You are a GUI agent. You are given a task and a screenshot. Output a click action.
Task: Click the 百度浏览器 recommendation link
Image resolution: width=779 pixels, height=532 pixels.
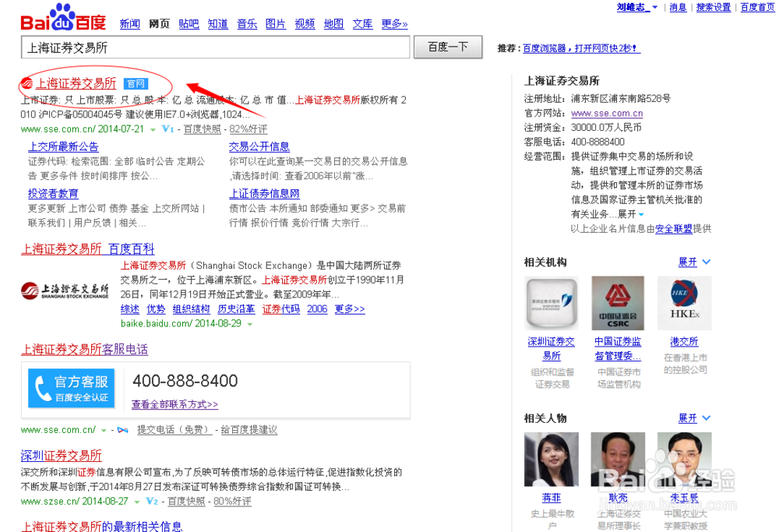581,48
